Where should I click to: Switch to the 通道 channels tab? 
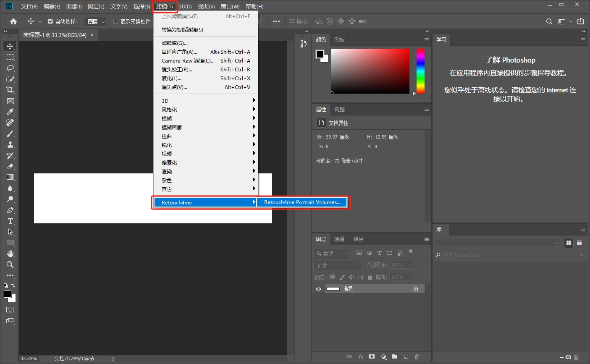[339, 239]
